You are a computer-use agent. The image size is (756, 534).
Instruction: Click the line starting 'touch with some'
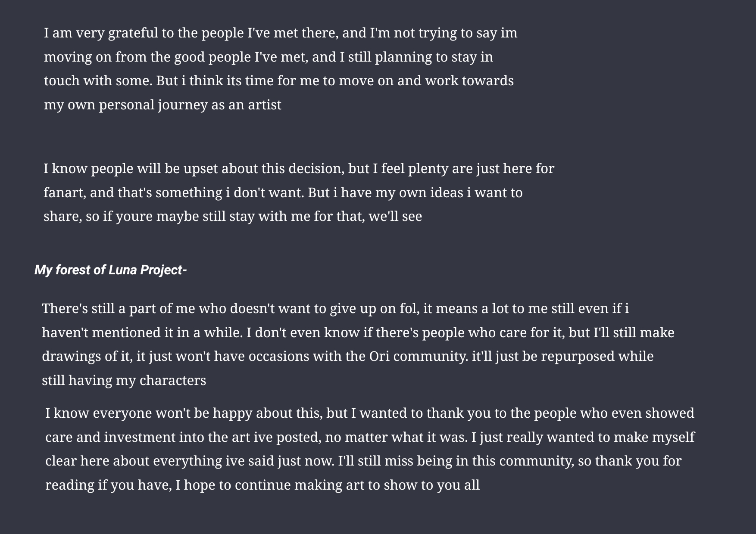[278, 81]
